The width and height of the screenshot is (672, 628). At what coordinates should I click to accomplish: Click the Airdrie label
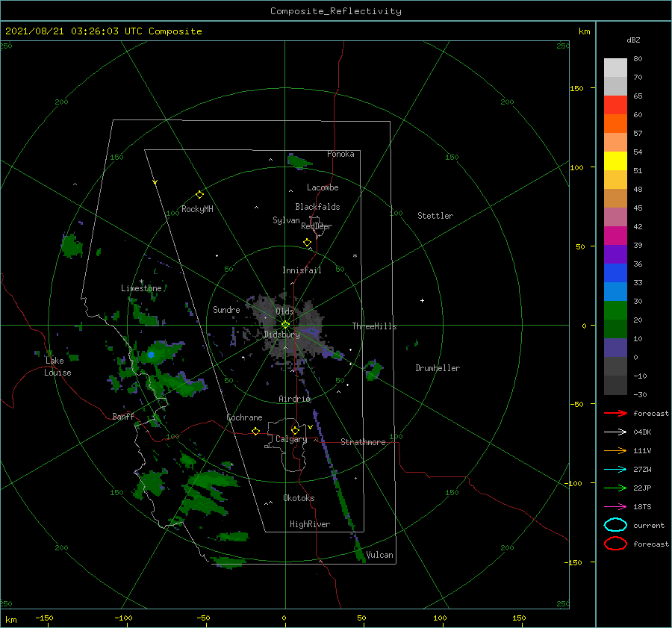[294, 399]
